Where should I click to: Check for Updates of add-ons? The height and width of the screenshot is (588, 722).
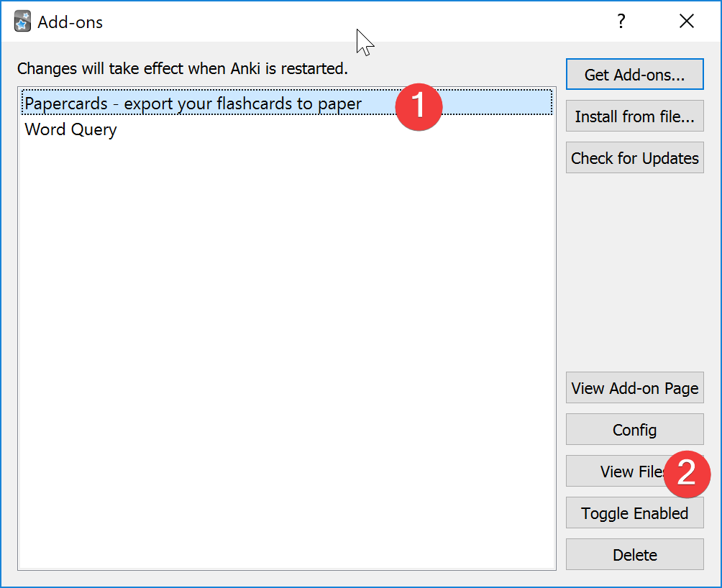point(634,158)
